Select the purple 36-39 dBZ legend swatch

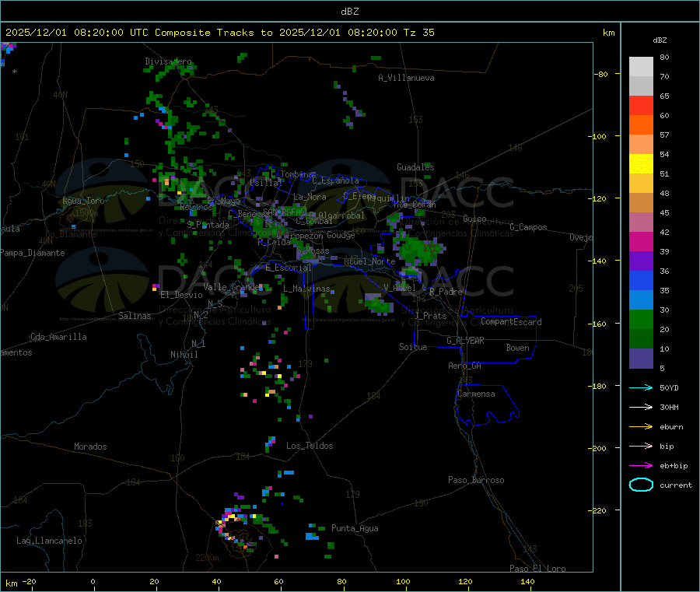[x=641, y=261]
